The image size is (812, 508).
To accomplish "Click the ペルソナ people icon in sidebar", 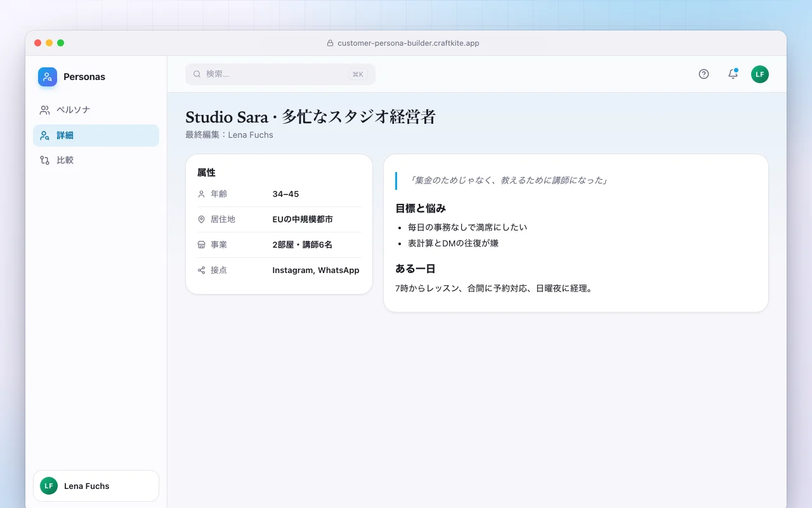I will coord(44,110).
